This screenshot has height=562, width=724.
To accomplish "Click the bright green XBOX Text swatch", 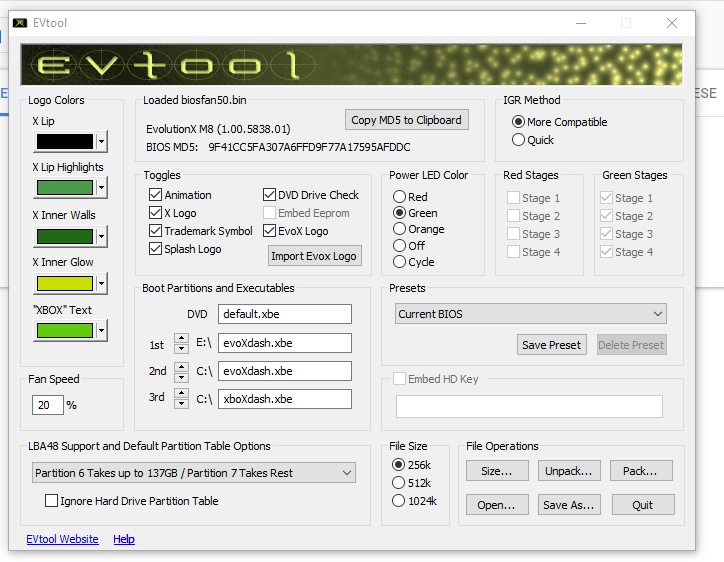I will pos(65,331).
